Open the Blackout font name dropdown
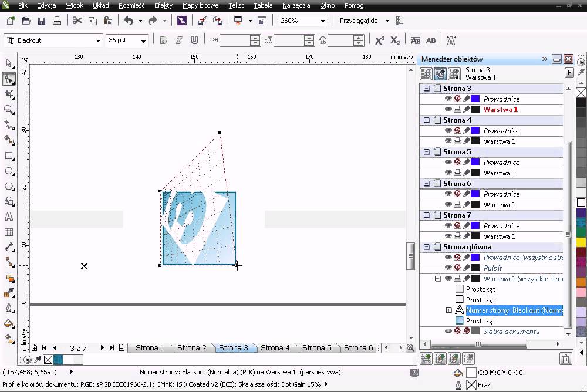587x392 pixels. click(x=98, y=41)
